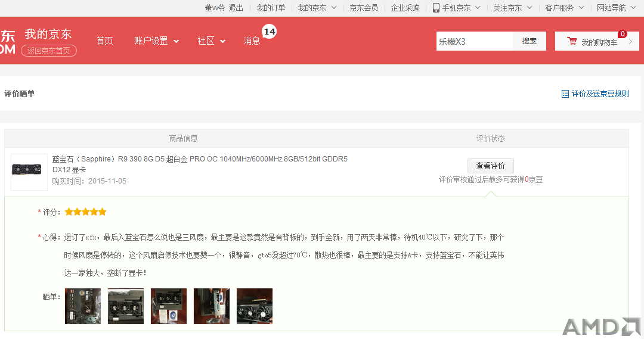
Task: Open the 14 unread messages badge
Action: tap(270, 31)
